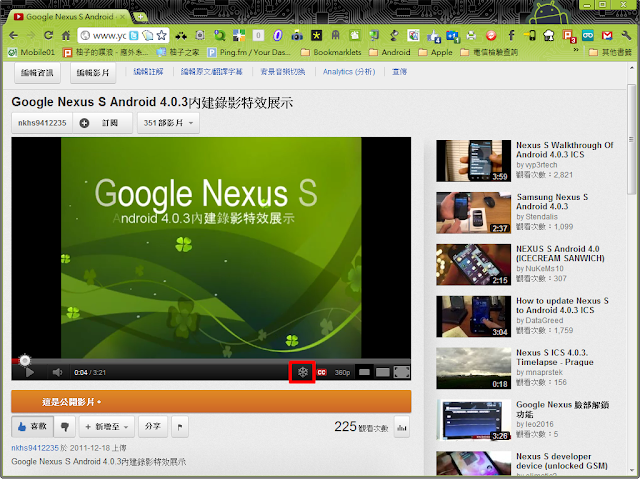Open Ping.fm bookmark
Viewport: 640px width, 480px height.
tap(249, 52)
